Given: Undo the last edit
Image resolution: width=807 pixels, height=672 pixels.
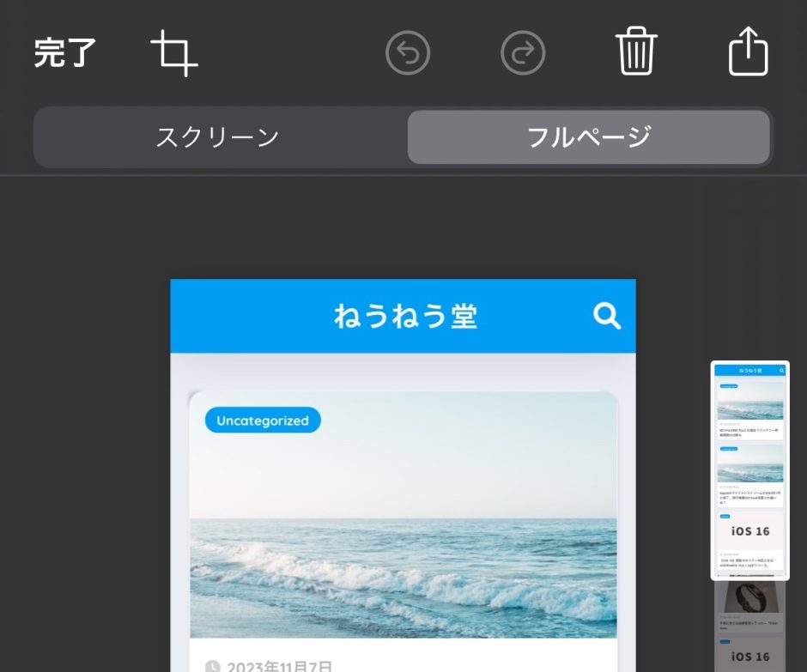Looking at the screenshot, I should (407, 53).
